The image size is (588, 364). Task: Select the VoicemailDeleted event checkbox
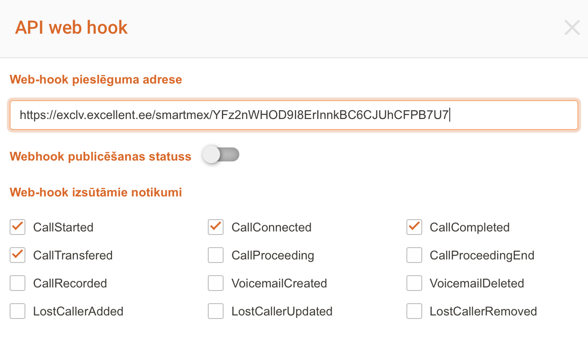pos(414,283)
